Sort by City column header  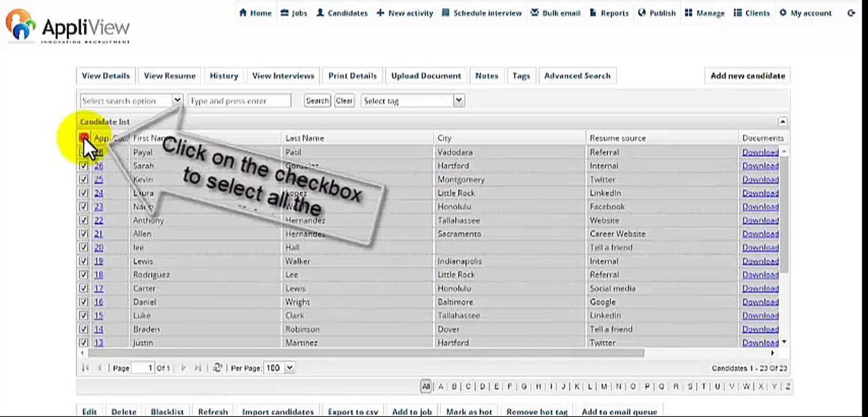(x=509, y=138)
